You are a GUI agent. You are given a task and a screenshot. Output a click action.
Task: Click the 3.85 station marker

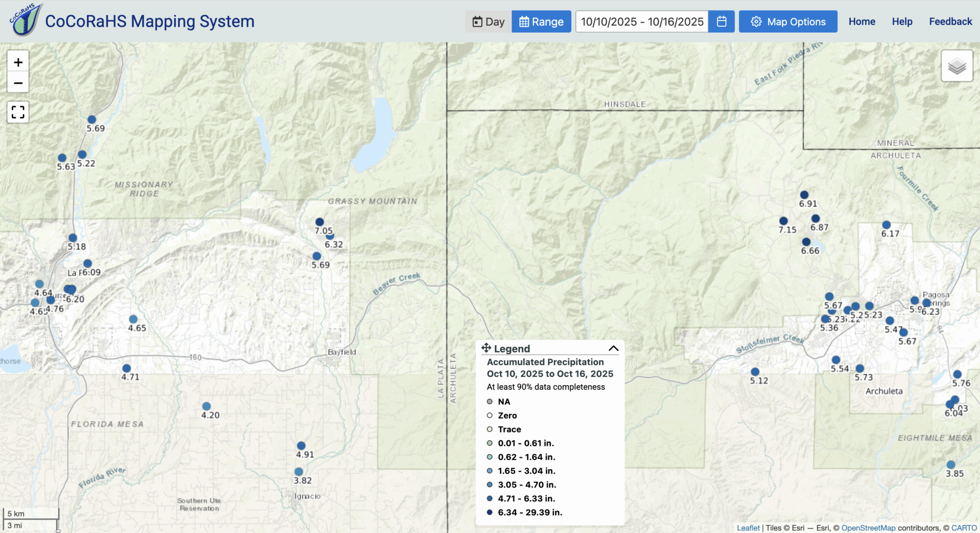click(951, 465)
